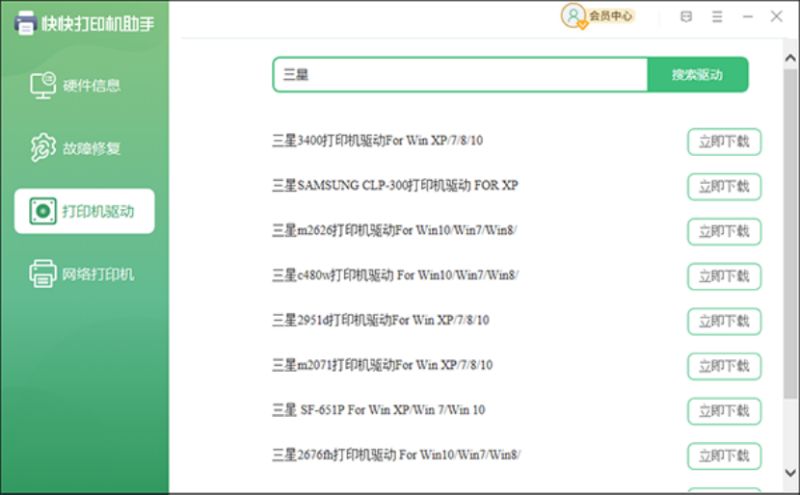Select the 三星c480w打印机驱动 list entry text
This screenshot has width=800, height=495.
[395, 275]
